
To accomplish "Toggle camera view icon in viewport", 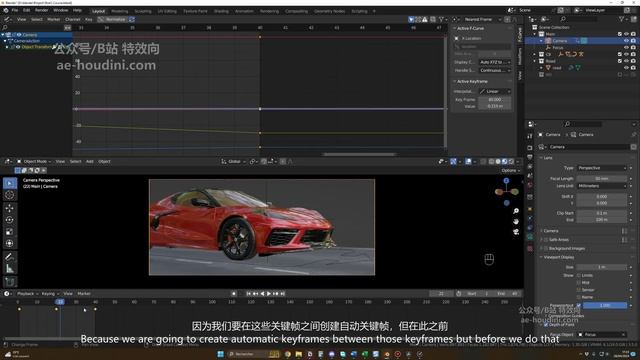I will point(516,232).
